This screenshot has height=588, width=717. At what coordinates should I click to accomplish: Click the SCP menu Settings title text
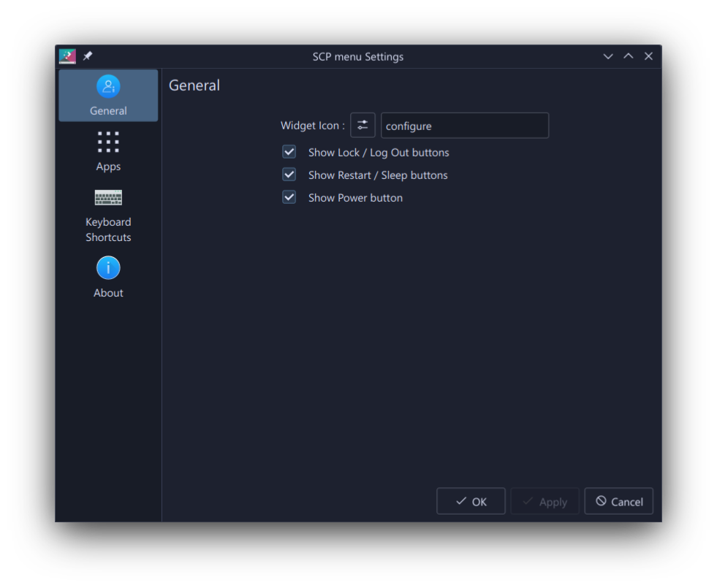[x=358, y=57]
